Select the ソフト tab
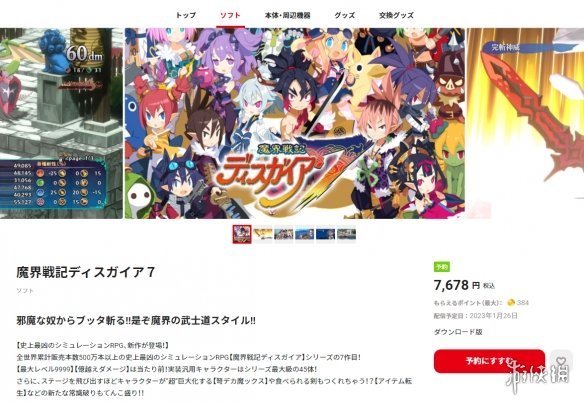The height and width of the screenshot is (404, 584). pos(230,15)
